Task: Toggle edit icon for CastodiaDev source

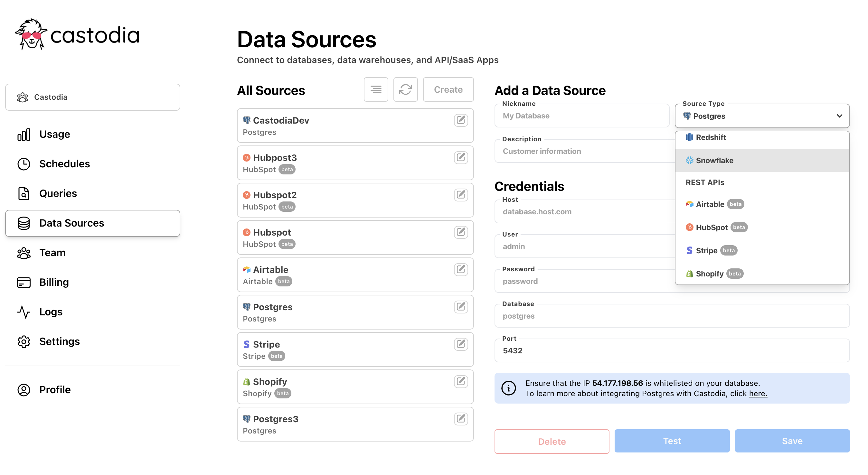Action: [461, 120]
